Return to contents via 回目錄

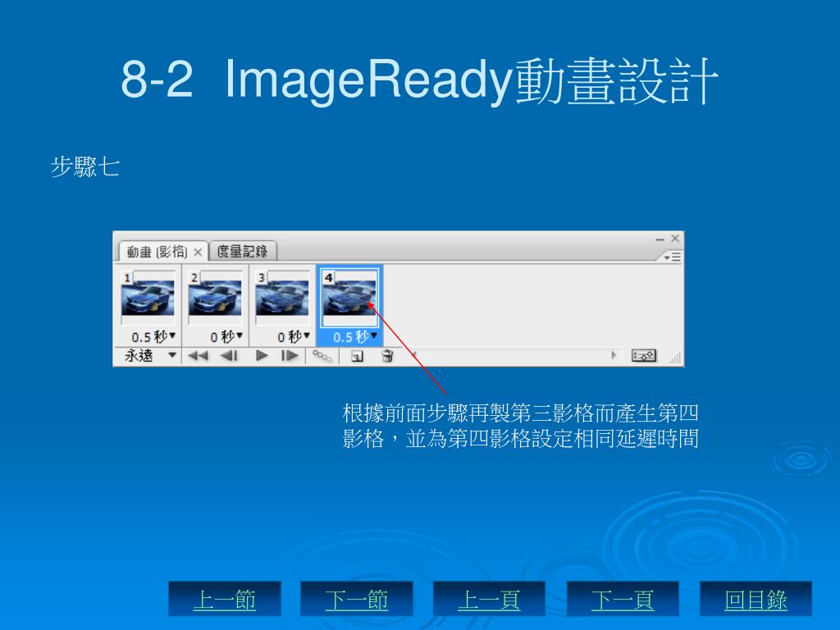[756, 600]
